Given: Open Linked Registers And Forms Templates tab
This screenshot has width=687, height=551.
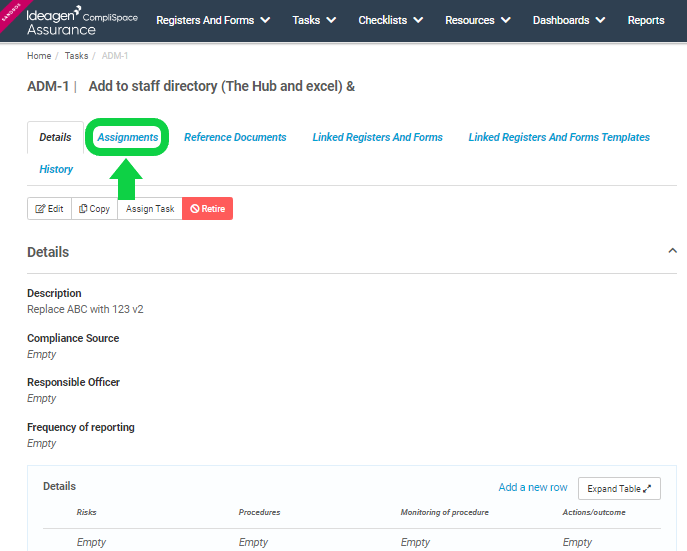Looking at the screenshot, I should click(559, 137).
